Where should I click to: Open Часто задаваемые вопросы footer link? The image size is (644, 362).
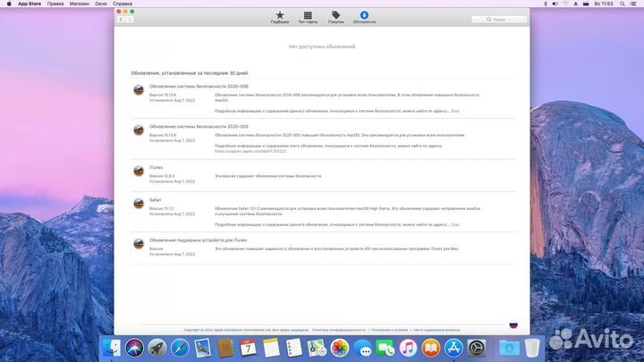436,330
